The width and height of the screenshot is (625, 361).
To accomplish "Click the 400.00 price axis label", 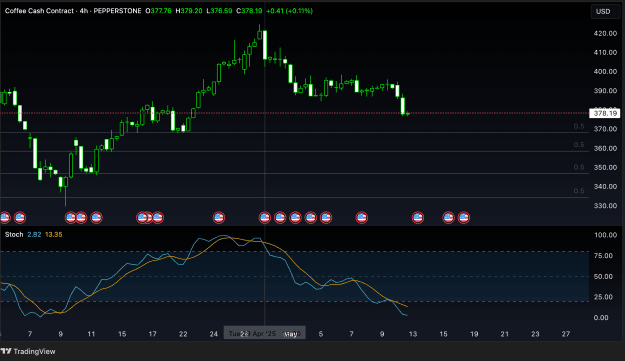I will pyautogui.click(x=605, y=72).
